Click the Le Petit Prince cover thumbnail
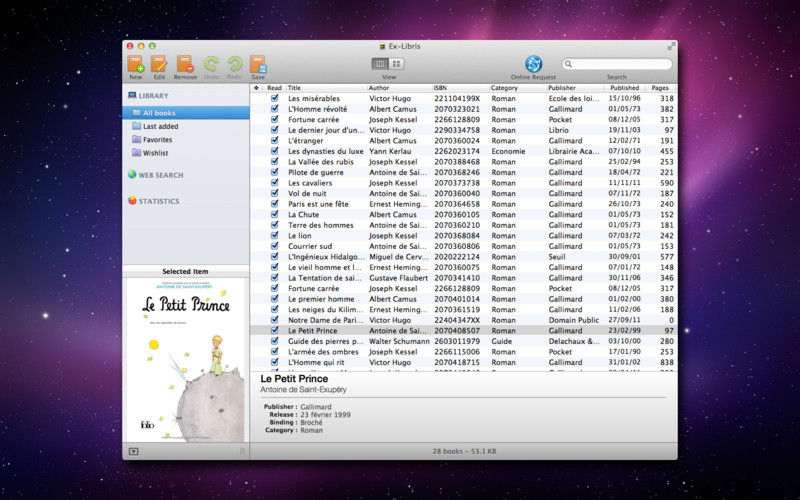This screenshot has height=500, width=800. (186, 360)
